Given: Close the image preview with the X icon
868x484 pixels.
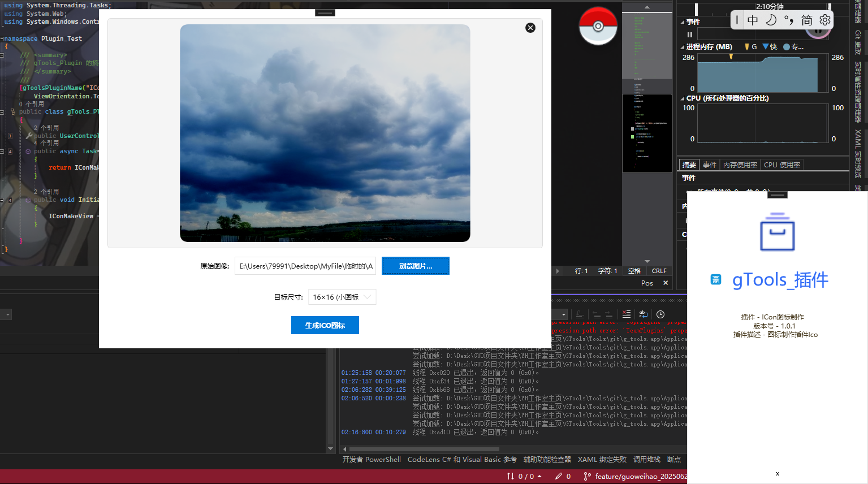Looking at the screenshot, I should pos(530,28).
